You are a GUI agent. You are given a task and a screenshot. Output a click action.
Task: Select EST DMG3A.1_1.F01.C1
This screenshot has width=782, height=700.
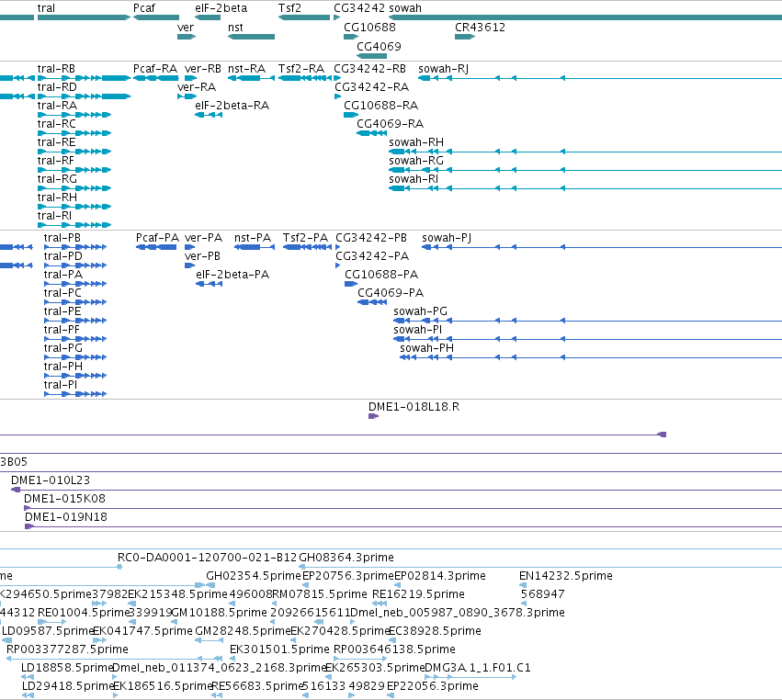click(470, 677)
